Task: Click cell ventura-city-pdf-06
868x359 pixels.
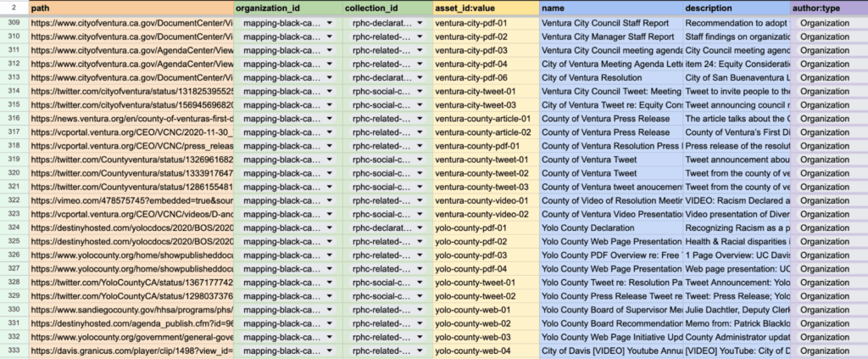Action: tap(486, 77)
